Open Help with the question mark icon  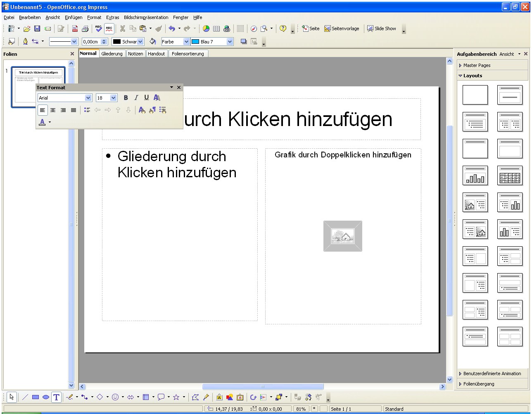(x=283, y=29)
